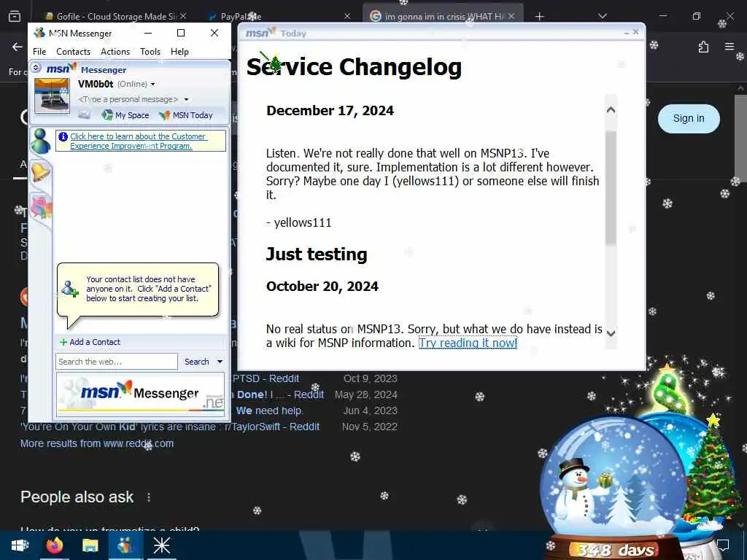Open the notification center icon

[x=723, y=545]
